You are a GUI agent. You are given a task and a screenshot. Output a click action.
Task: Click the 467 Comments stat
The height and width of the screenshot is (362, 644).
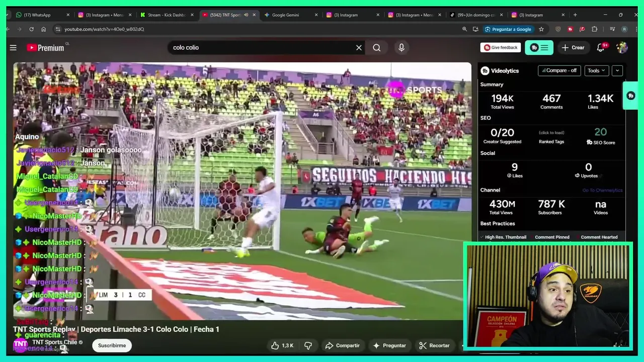point(551,101)
